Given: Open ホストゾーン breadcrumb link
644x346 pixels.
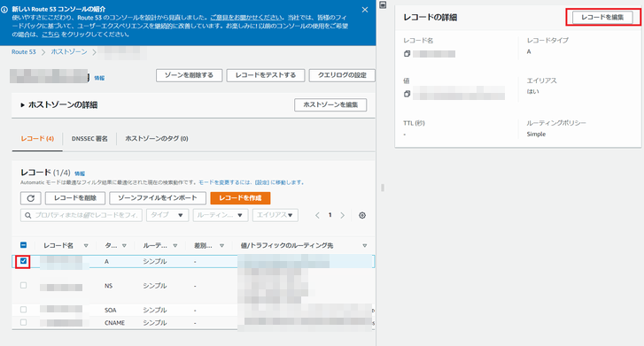Looking at the screenshot, I should pos(69,52).
